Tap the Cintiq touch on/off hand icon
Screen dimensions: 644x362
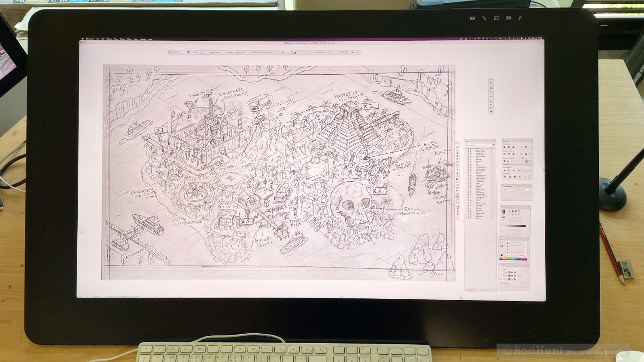pos(520,18)
